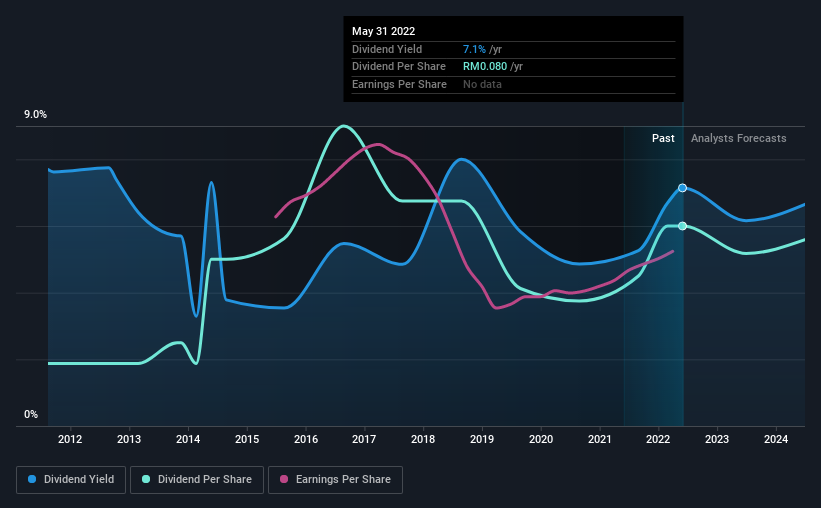Image resolution: width=821 pixels, height=508 pixels.
Task: Click the 2014 x-axis label
Action: pos(188,439)
